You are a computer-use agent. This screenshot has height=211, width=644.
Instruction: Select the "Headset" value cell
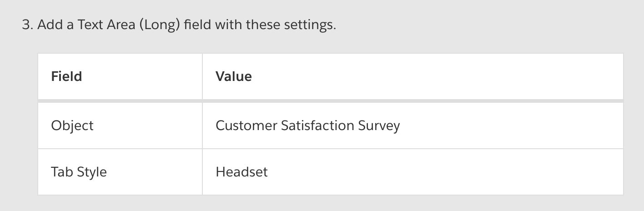(x=241, y=172)
